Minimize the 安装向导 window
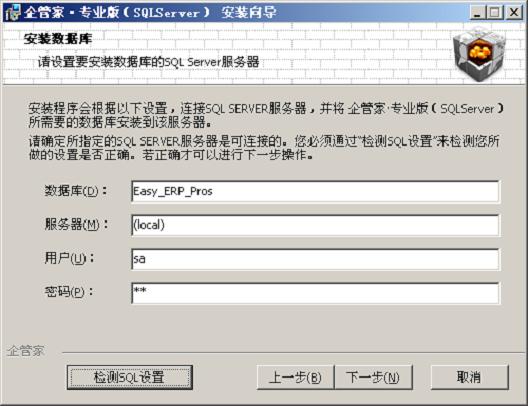The width and height of the screenshot is (528, 406). coord(477,13)
